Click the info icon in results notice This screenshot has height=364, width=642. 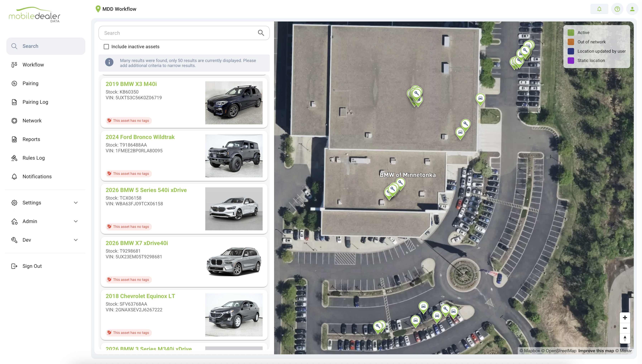[109, 62]
